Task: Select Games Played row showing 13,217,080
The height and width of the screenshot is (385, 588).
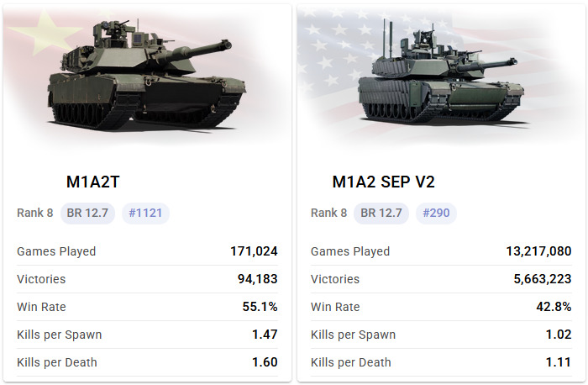Action: (x=441, y=251)
